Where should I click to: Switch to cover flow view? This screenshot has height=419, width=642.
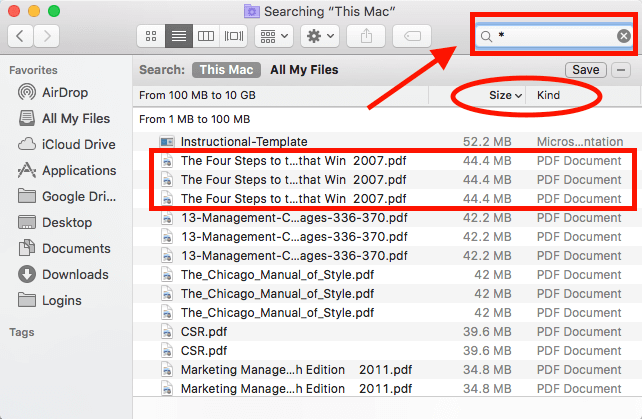pyautogui.click(x=234, y=36)
